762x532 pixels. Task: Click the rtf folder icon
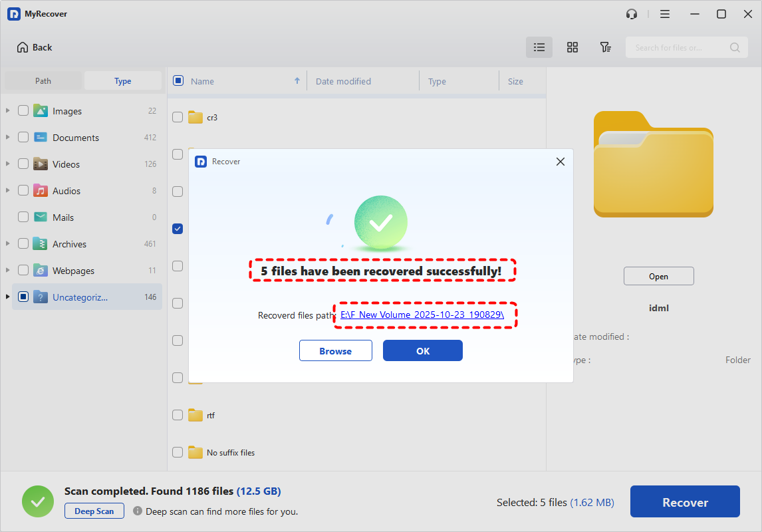point(195,416)
